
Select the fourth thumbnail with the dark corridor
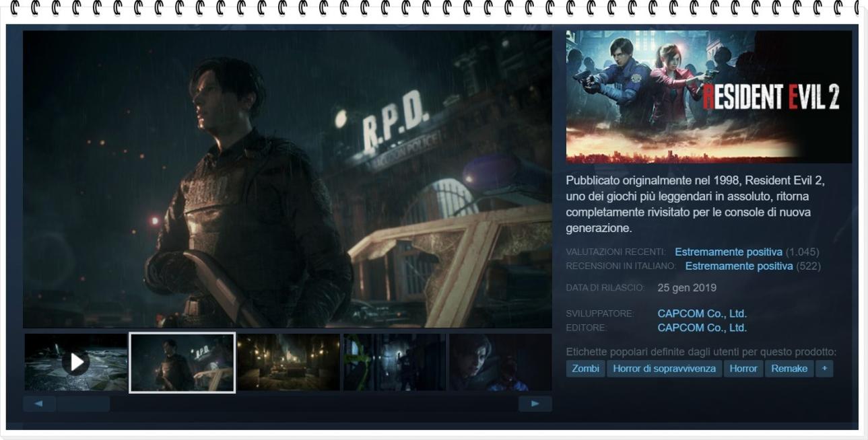(395, 363)
